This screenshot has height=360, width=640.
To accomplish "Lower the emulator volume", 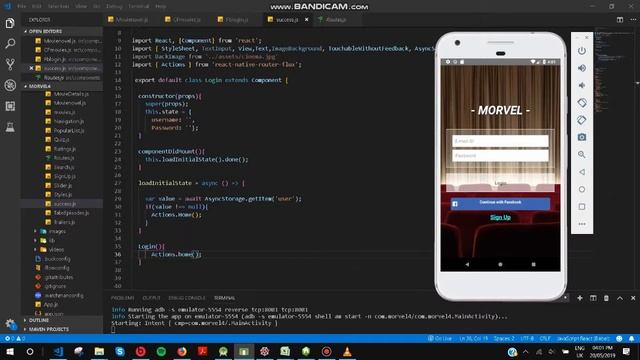I will pos(582,85).
